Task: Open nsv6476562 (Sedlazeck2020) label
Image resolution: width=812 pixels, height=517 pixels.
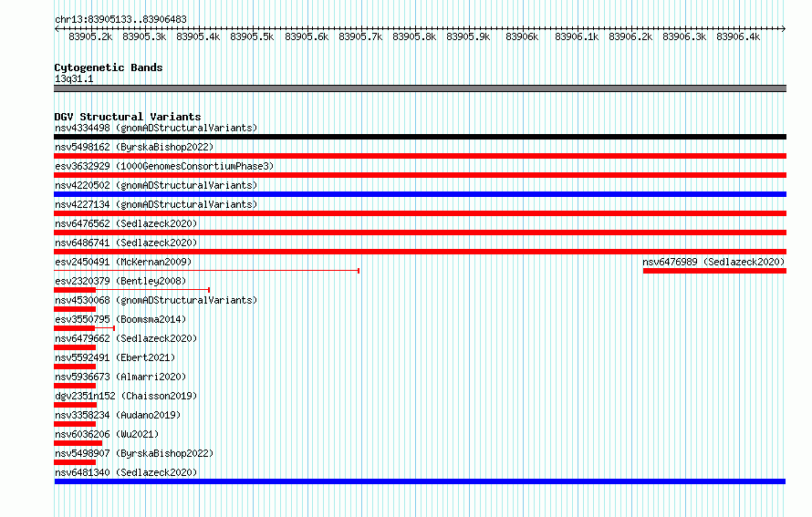Action: (x=126, y=223)
